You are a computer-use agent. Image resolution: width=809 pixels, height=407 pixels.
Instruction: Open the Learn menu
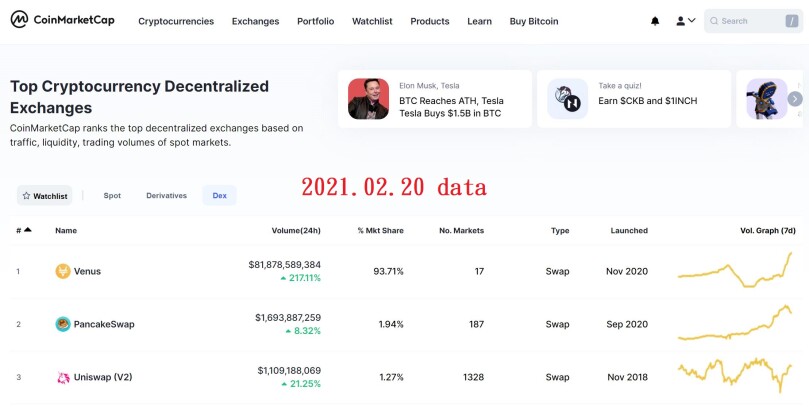(x=479, y=21)
